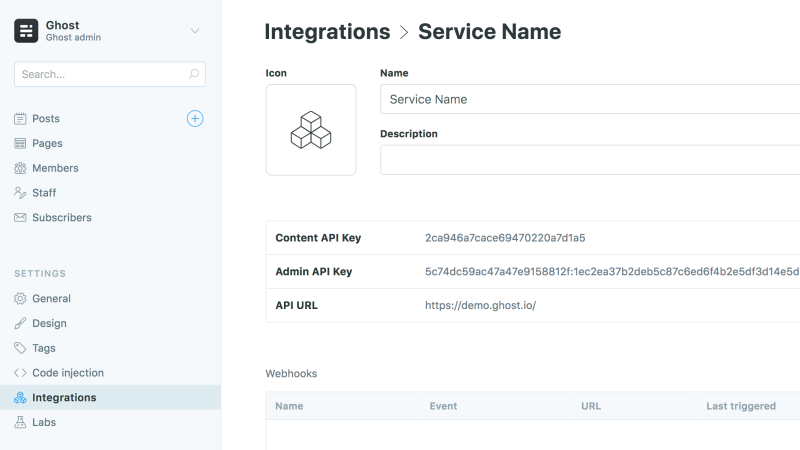Create new post with plus icon
800x450 pixels.
(x=195, y=118)
